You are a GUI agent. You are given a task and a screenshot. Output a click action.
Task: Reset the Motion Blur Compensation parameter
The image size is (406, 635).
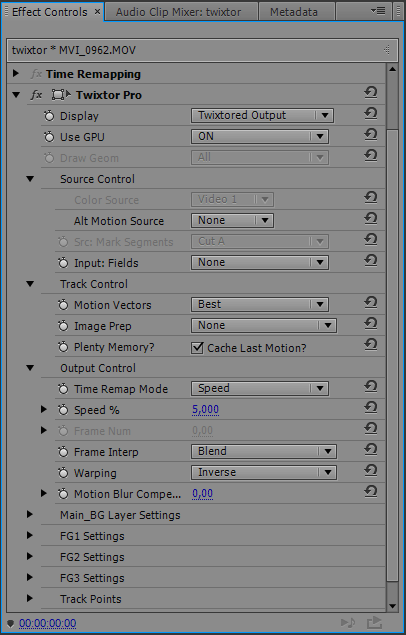click(x=370, y=492)
